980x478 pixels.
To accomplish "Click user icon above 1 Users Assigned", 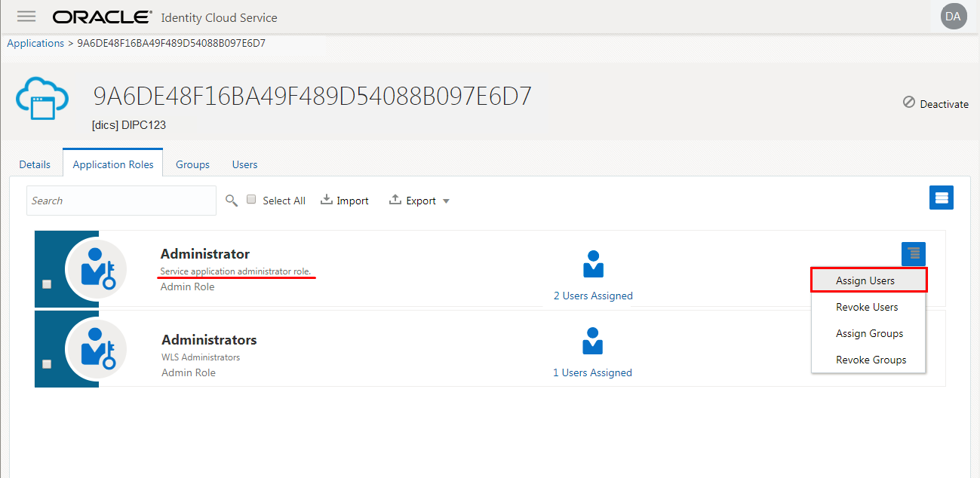I will point(593,342).
